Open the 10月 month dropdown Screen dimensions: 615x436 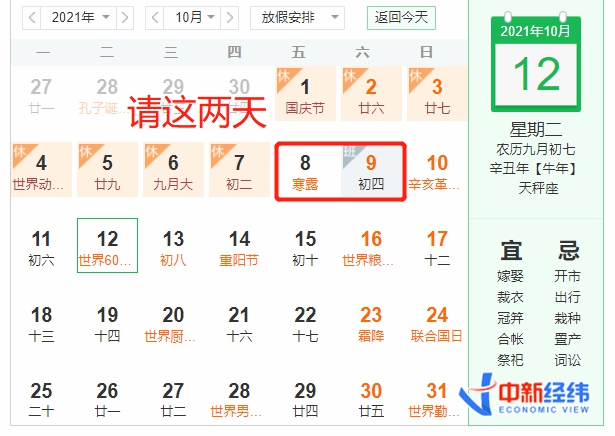(196, 17)
